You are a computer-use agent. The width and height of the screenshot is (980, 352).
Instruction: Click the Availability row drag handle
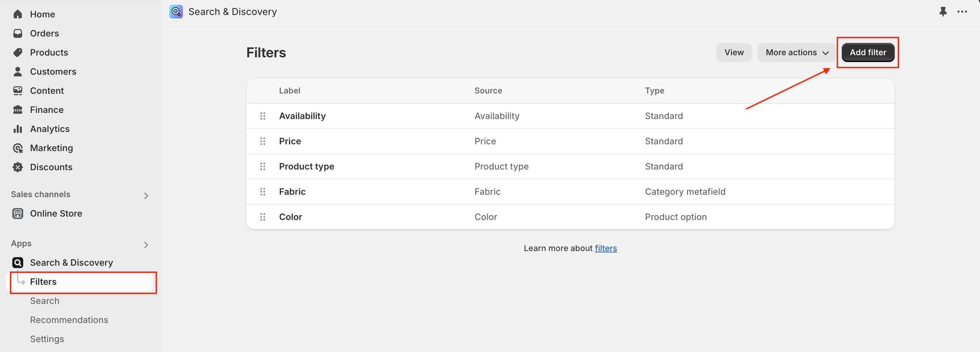click(x=263, y=116)
